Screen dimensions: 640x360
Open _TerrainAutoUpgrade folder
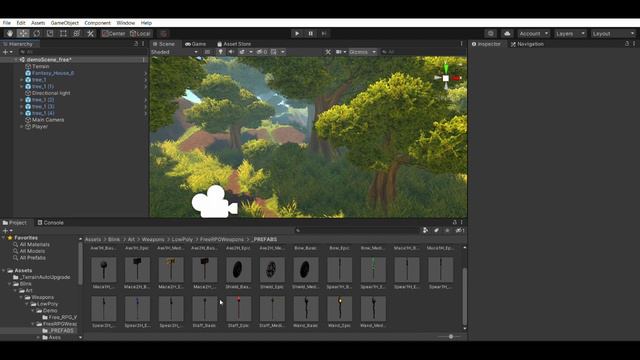tap(45, 277)
